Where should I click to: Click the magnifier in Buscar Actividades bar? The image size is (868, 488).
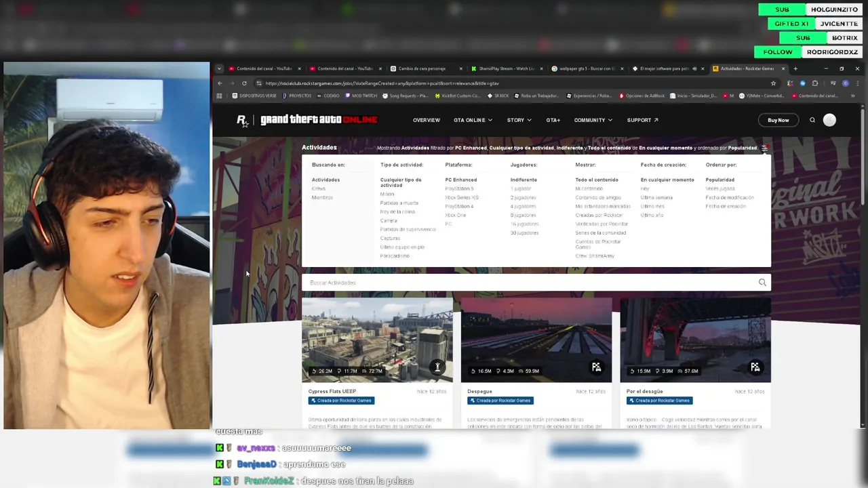tap(762, 283)
